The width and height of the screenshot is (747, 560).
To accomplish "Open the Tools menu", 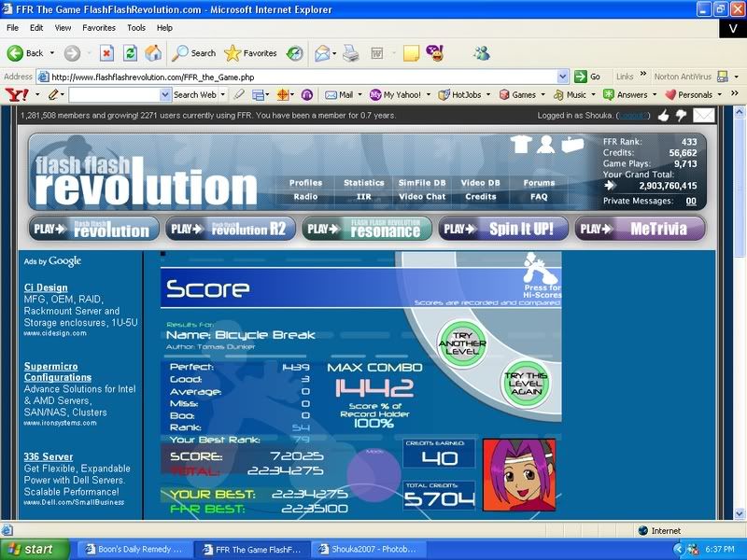I will 136,28.
